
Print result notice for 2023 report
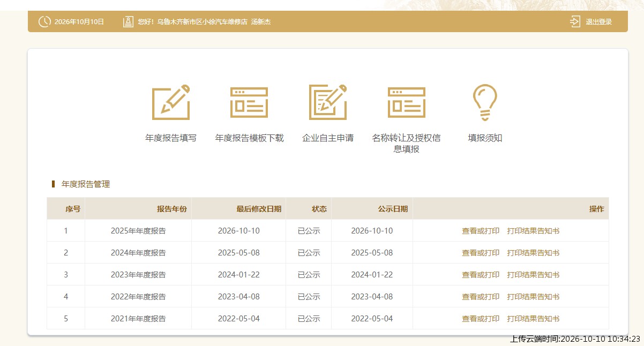tap(533, 275)
